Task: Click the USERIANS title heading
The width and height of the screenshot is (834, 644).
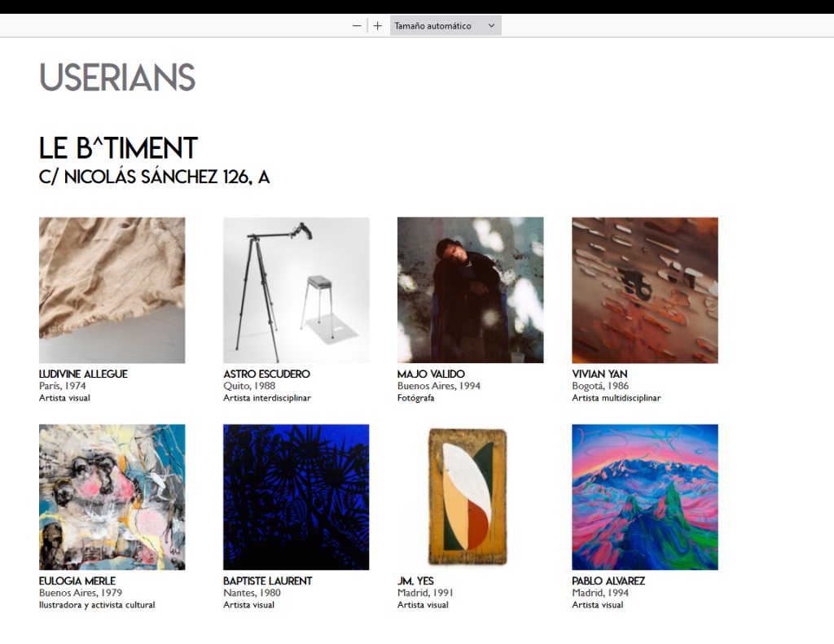Action: pyautogui.click(x=117, y=77)
